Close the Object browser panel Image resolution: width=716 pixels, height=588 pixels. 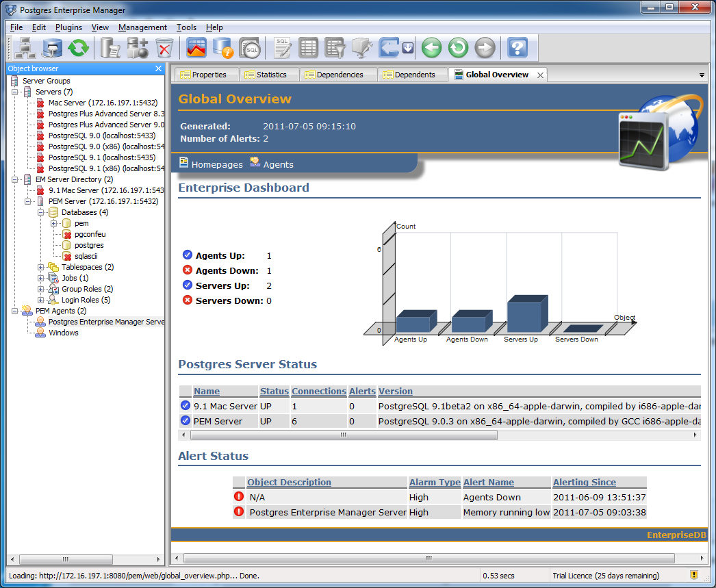(158, 68)
